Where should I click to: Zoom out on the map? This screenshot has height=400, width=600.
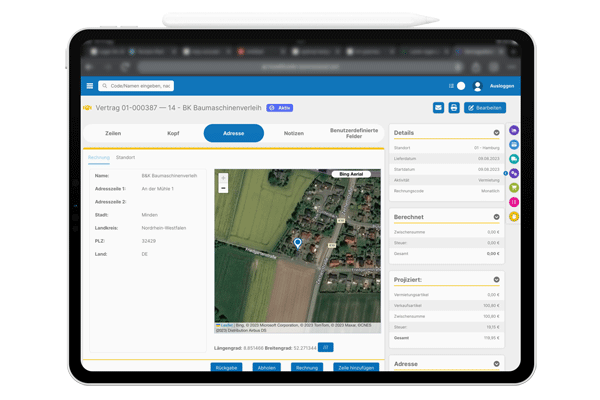[223, 188]
